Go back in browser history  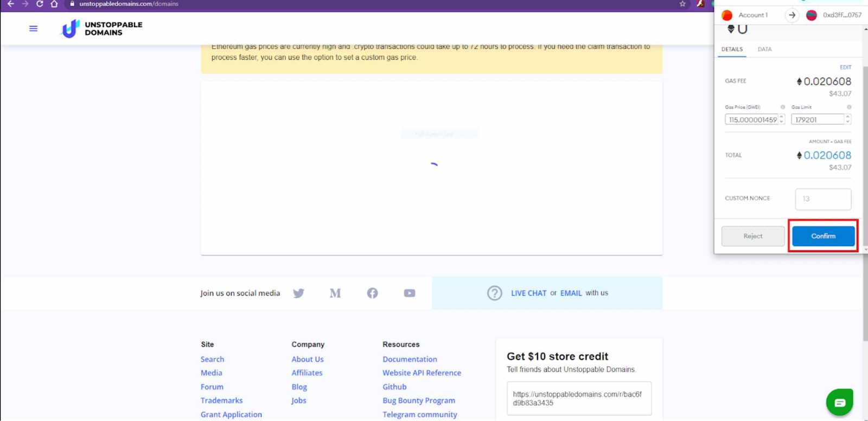(10, 4)
